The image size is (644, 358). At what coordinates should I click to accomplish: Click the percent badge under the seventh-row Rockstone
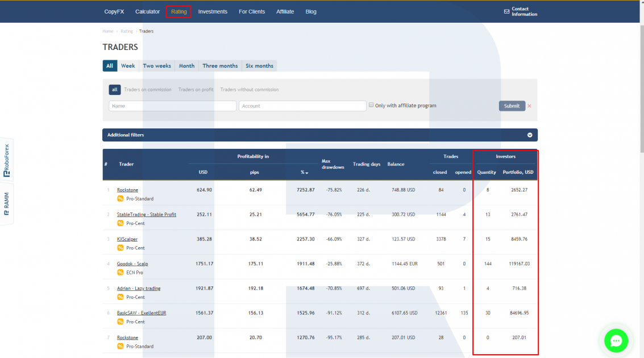(x=121, y=347)
